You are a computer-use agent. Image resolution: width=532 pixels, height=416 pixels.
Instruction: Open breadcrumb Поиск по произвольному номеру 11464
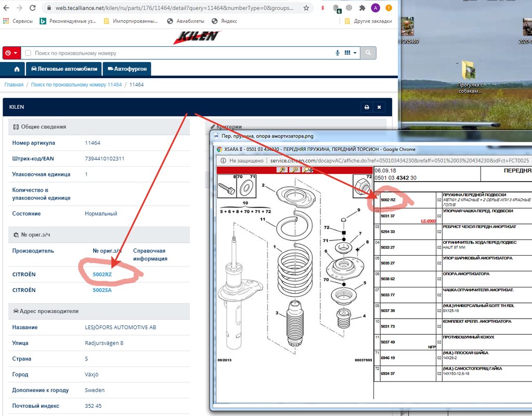tap(76, 84)
